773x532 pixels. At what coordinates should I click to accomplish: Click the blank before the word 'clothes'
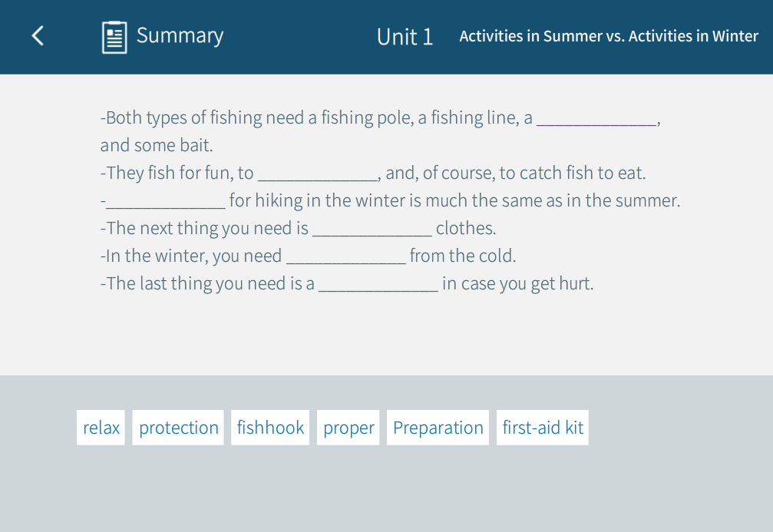point(372,229)
